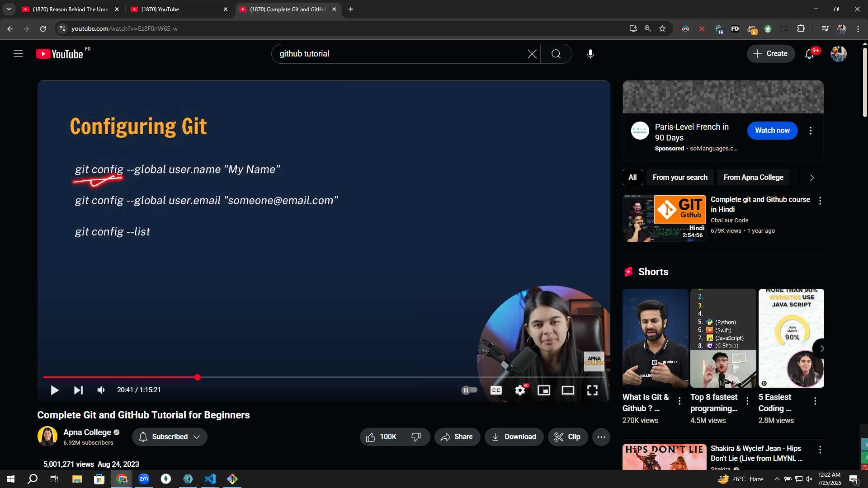
Task: Open the What Is Git & Github short
Action: (655, 338)
